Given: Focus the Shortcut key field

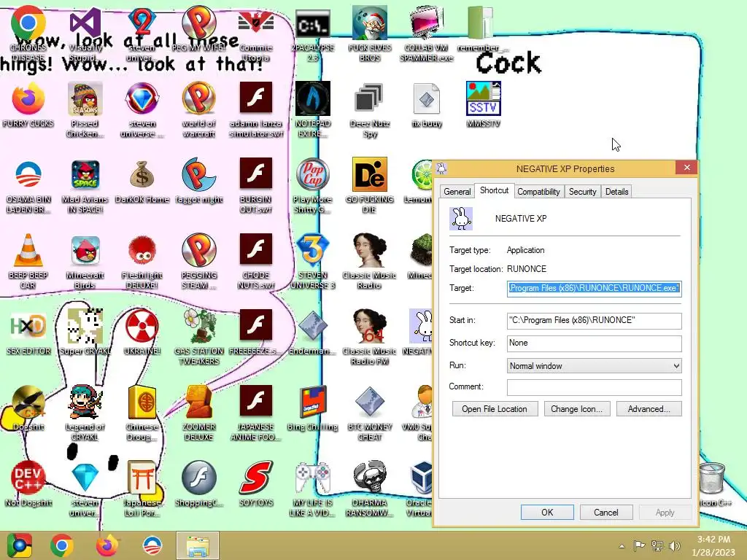Looking at the screenshot, I should 594,343.
